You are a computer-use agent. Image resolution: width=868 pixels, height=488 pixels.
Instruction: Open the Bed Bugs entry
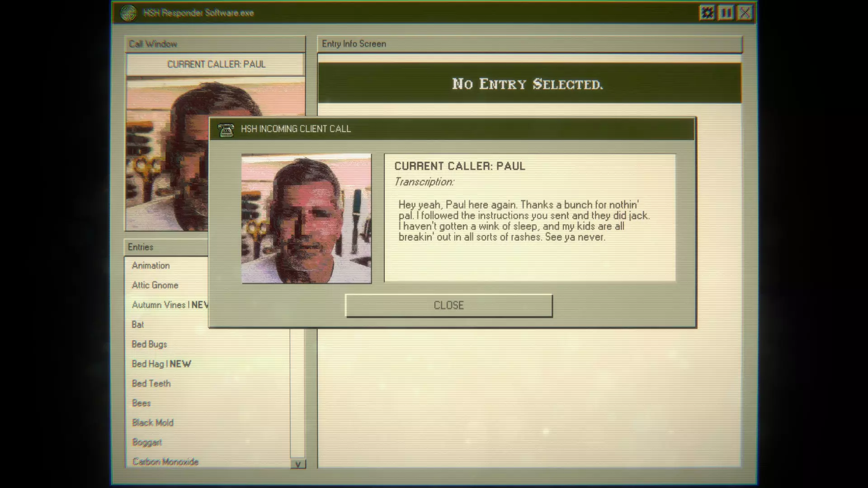point(150,344)
